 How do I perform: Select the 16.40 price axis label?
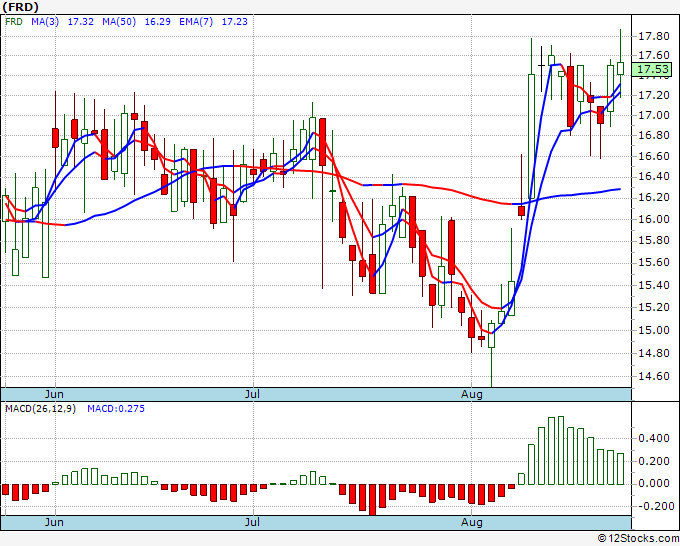coord(654,177)
